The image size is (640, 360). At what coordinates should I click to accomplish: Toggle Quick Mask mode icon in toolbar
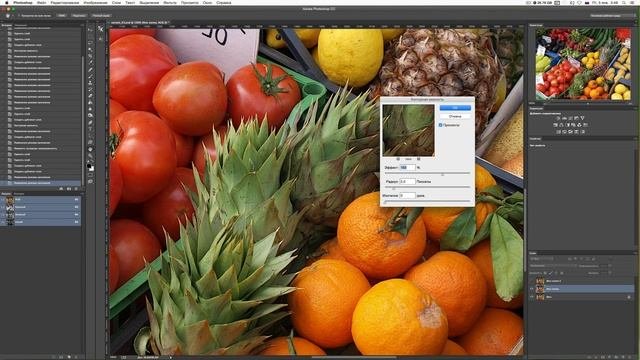coord(90,175)
